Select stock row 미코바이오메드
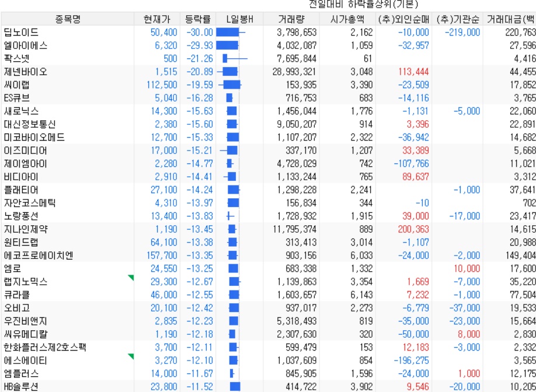 coord(268,137)
